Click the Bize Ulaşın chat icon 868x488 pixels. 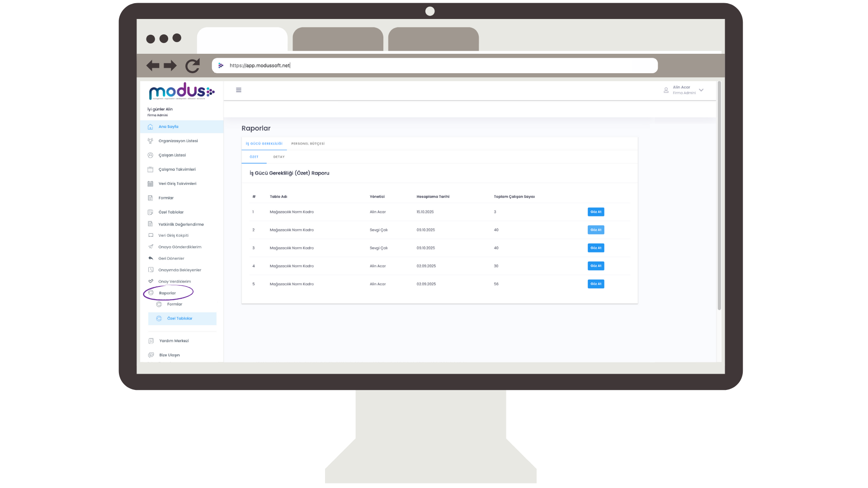pos(151,355)
